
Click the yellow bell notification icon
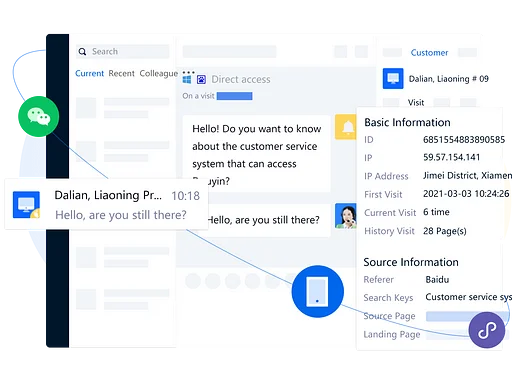coord(347,127)
